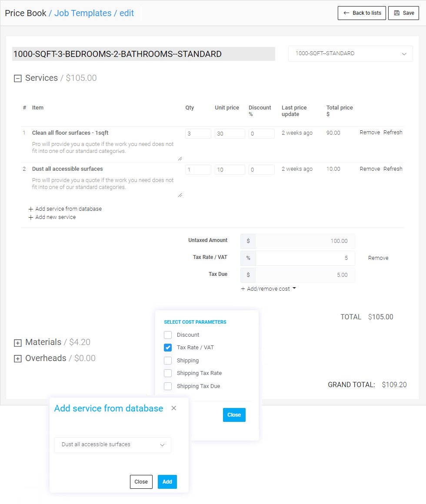Toggle the Add/remove cost dropdown
This screenshot has width=426, height=504.
(x=268, y=289)
